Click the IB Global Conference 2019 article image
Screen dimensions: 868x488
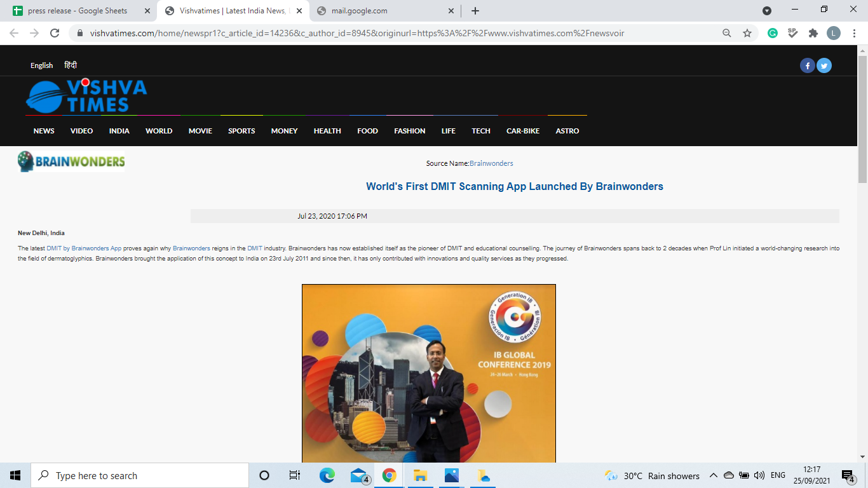pos(429,373)
